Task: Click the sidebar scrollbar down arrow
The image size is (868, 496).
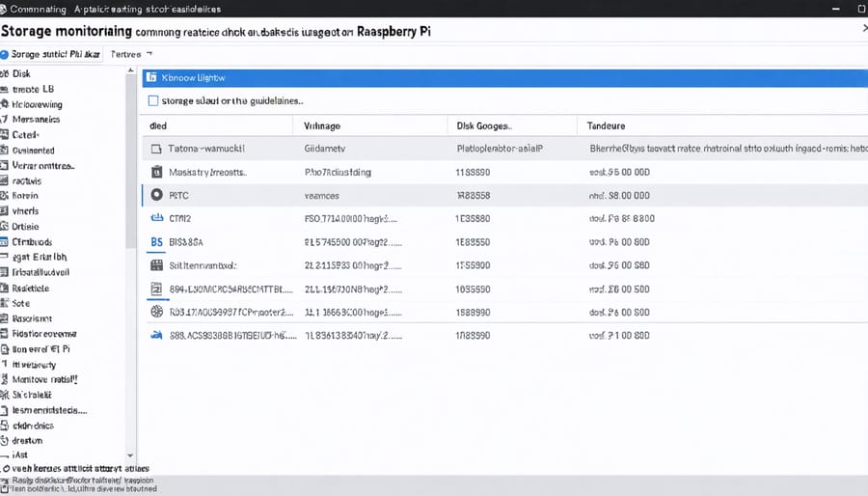Action: point(130,455)
